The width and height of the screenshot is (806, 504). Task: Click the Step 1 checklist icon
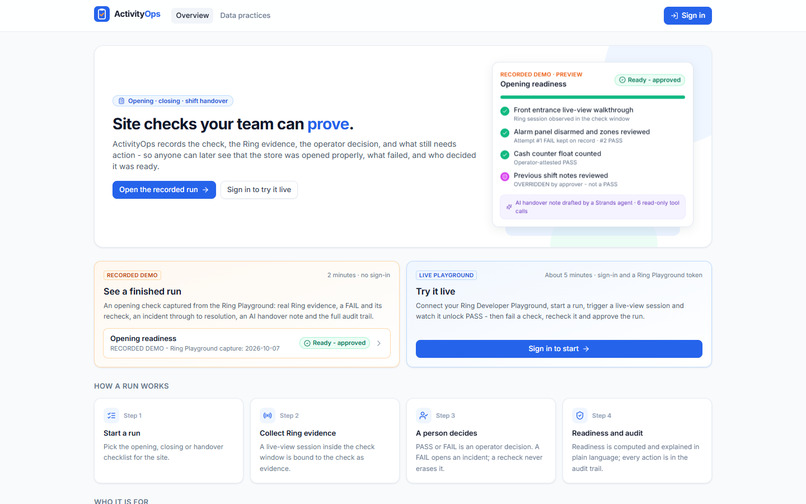tap(111, 415)
